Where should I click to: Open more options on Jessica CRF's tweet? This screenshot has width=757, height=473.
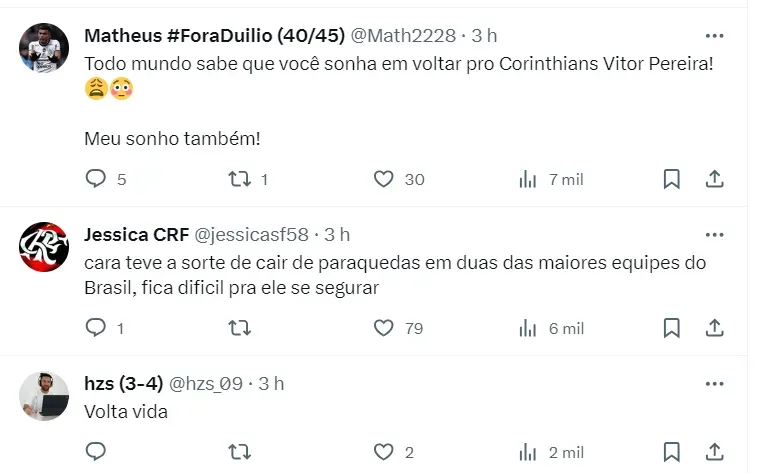pos(714,235)
